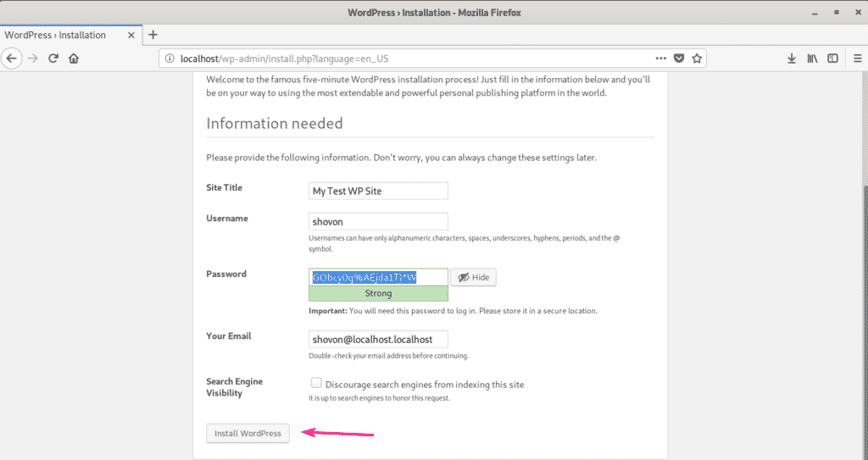868x460 pixels.
Task: Open the Downloads panel
Action: [x=791, y=58]
